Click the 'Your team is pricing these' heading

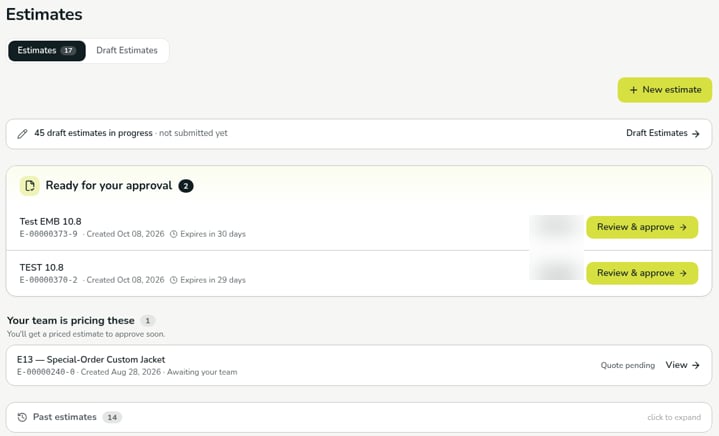(x=71, y=320)
